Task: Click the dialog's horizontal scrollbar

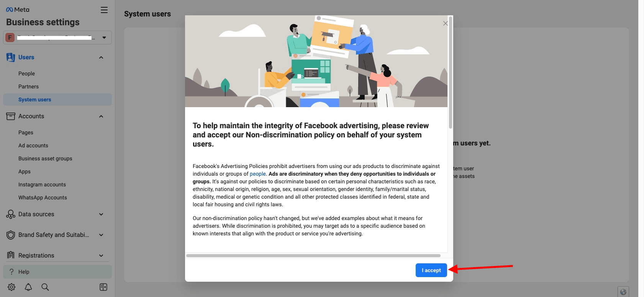Action: click(x=313, y=256)
